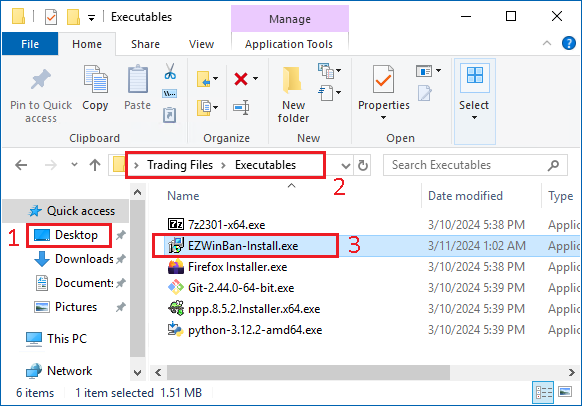This screenshot has width=582, height=406.
Task: Expand the Move to dropdown arrow
Action: [x=216, y=78]
